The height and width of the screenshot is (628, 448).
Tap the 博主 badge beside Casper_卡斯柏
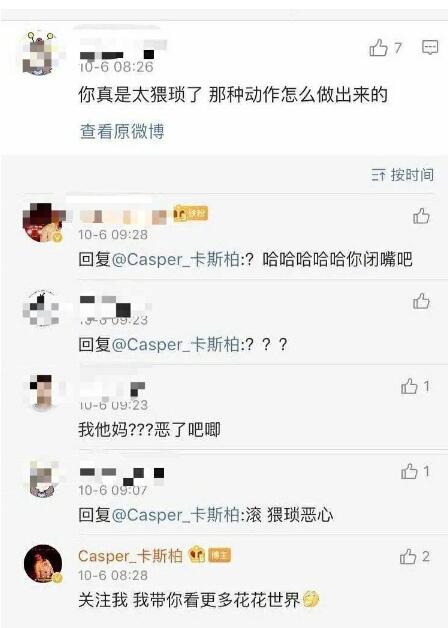tap(219, 556)
